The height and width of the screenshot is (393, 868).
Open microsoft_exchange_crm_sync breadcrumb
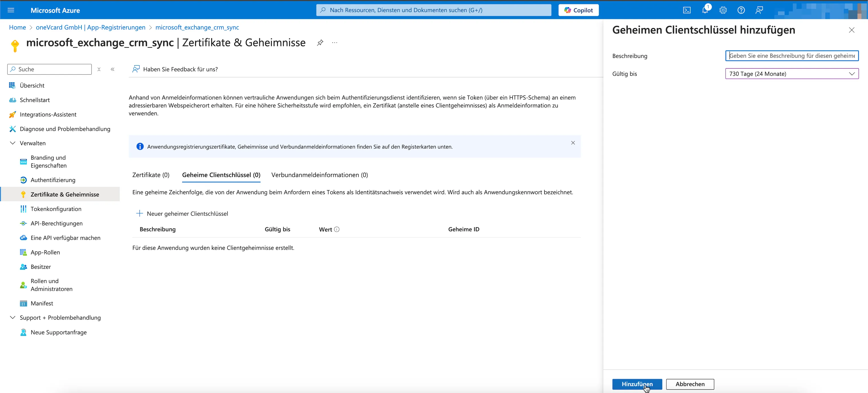click(x=197, y=27)
